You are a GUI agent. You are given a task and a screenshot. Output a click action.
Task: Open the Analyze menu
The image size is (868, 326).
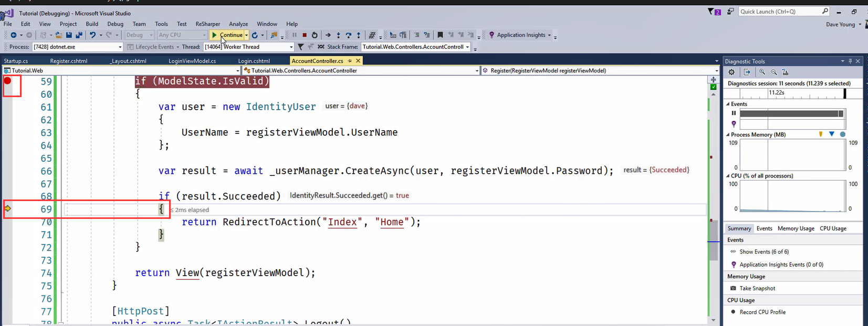coord(238,24)
